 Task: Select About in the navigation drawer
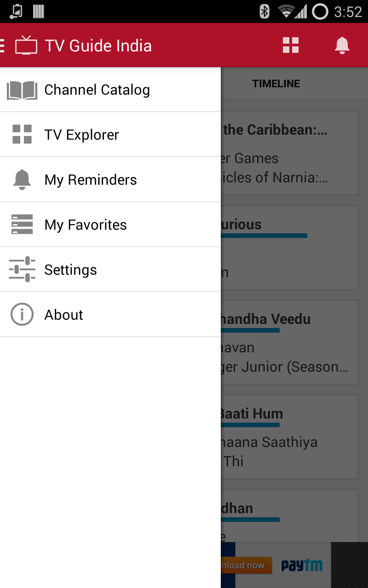[64, 315]
